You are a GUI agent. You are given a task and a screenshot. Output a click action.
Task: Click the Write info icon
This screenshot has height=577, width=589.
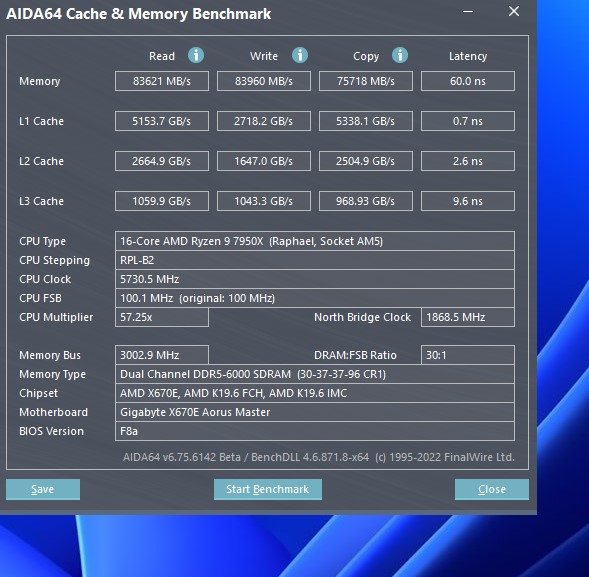[300, 55]
